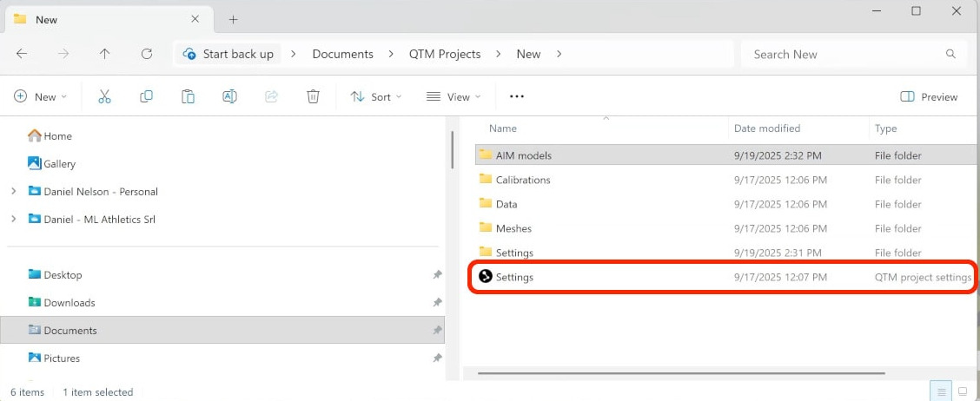The height and width of the screenshot is (401, 980).
Task: Expand chevron after QTM Projects breadcrumb
Action: (x=498, y=55)
